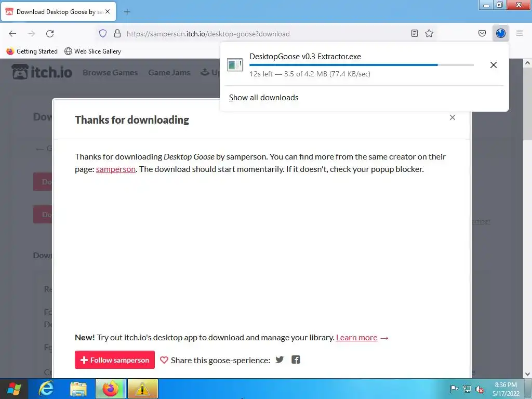Click the muted volume tray icon
The height and width of the screenshot is (399, 532).
tap(480, 389)
